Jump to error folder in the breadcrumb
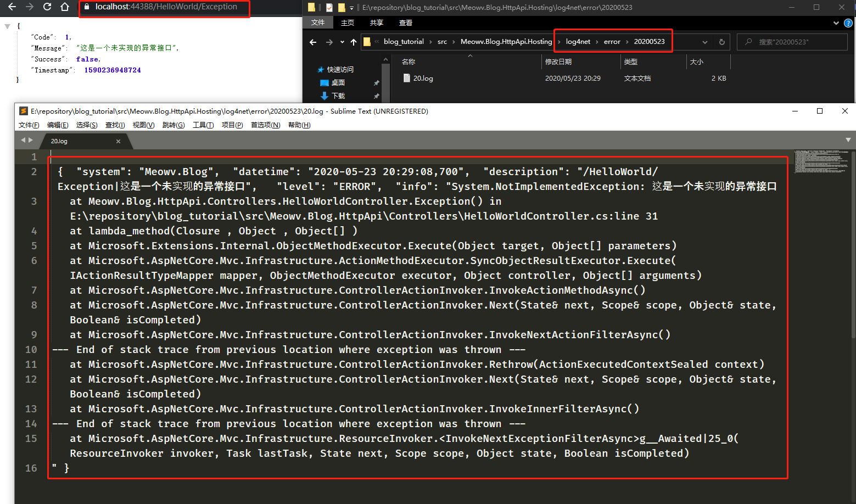 point(612,42)
